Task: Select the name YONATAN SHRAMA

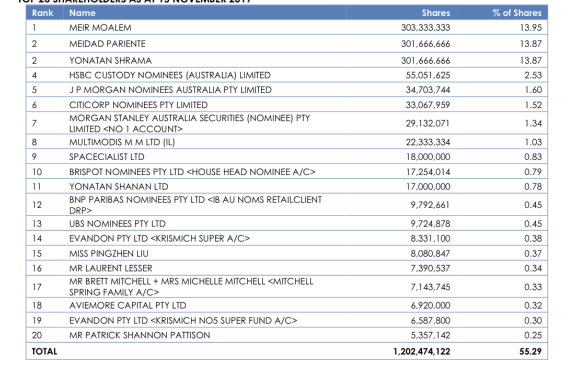Action: click(110, 61)
